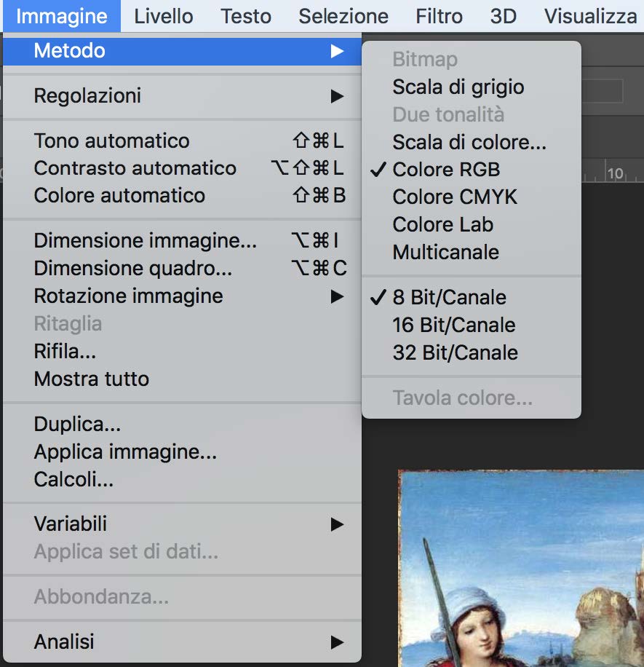Select Scala di grigio mode
Viewport: 644px width, 667px height.
[472, 87]
